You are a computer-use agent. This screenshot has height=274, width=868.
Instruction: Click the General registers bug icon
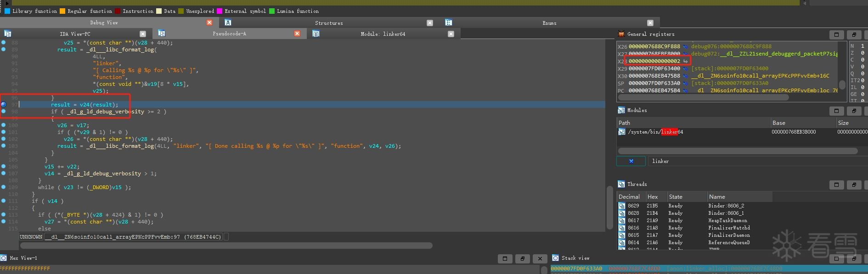tap(621, 34)
